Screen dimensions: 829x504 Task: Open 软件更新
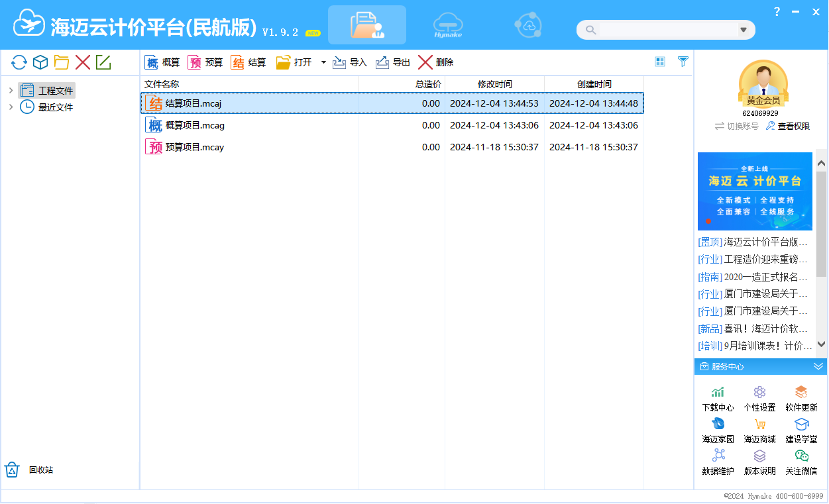[801, 399]
